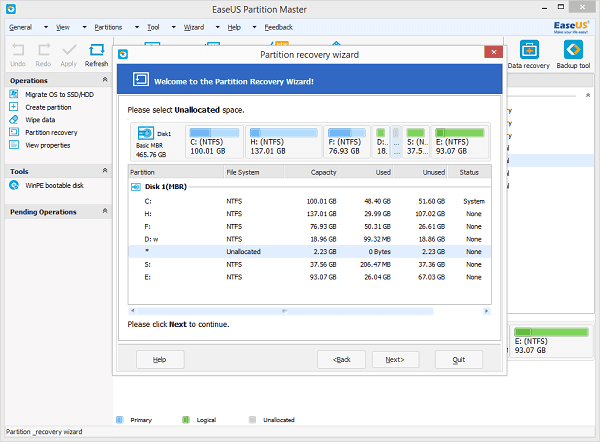Close the Partition recovery wizard
The image size is (600, 442).
pyautogui.click(x=493, y=52)
